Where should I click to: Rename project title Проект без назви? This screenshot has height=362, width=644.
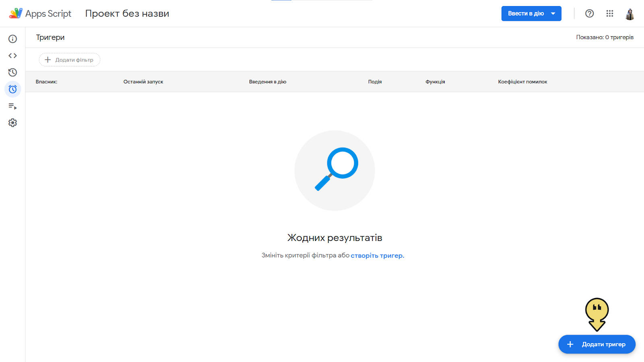[127, 13]
